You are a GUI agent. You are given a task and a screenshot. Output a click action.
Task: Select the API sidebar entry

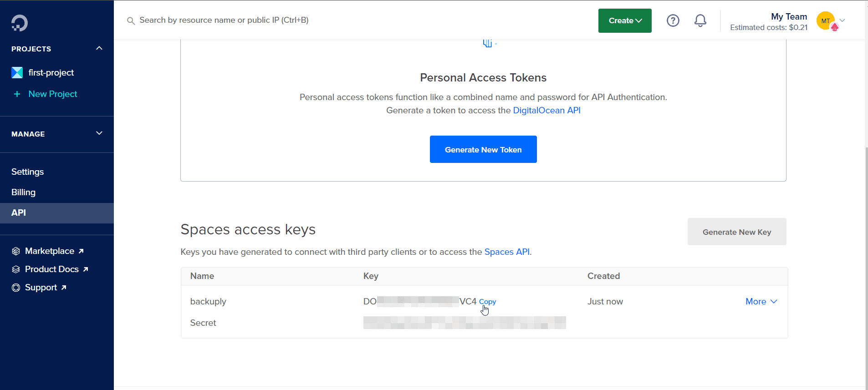(19, 213)
